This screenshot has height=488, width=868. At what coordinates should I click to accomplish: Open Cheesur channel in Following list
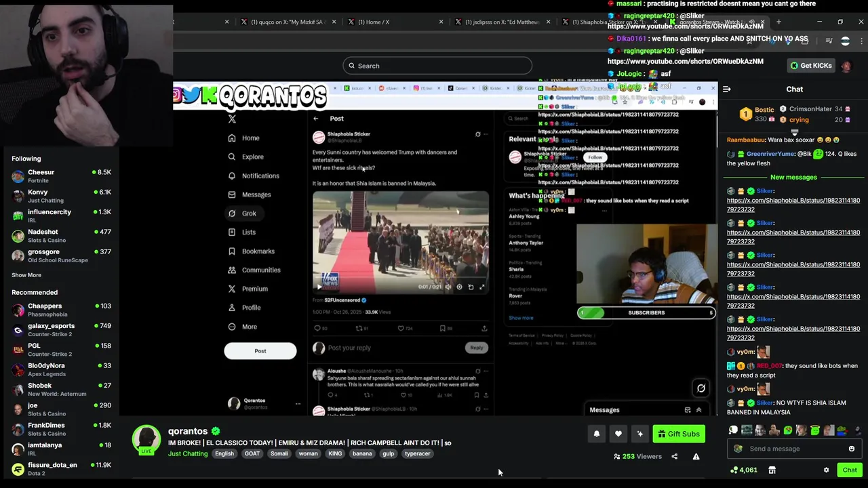[60, 176]
